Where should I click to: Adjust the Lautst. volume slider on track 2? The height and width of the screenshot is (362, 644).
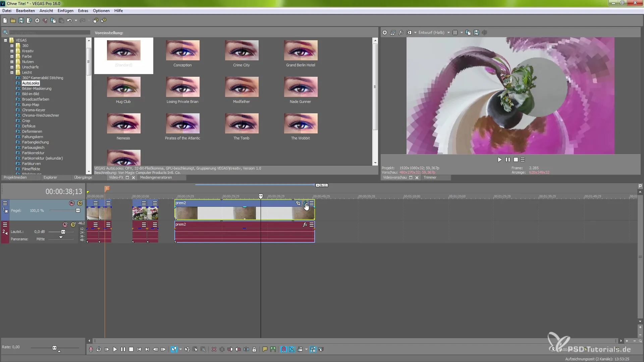(63, 232)
